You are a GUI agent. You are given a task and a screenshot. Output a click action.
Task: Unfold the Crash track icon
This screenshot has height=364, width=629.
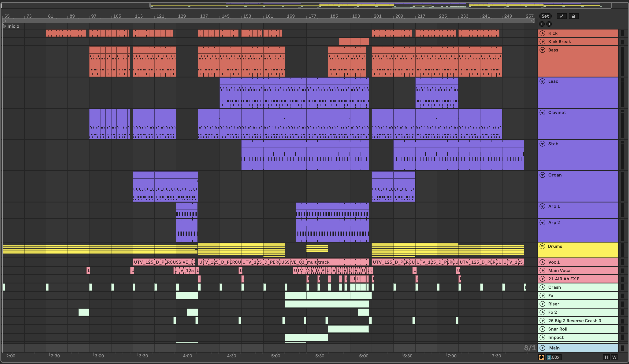click(x=542, y=287)
